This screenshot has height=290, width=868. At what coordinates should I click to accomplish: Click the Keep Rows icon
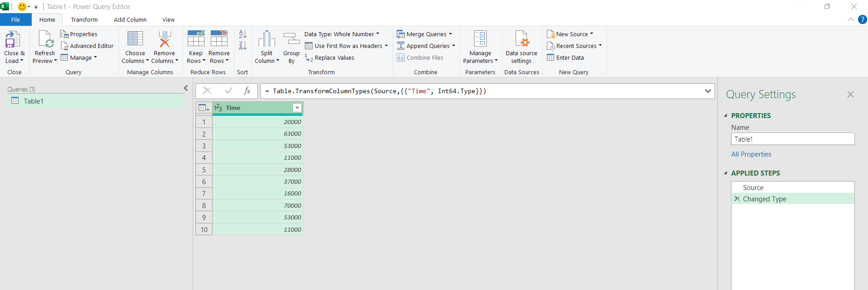[x=196, y=39]
